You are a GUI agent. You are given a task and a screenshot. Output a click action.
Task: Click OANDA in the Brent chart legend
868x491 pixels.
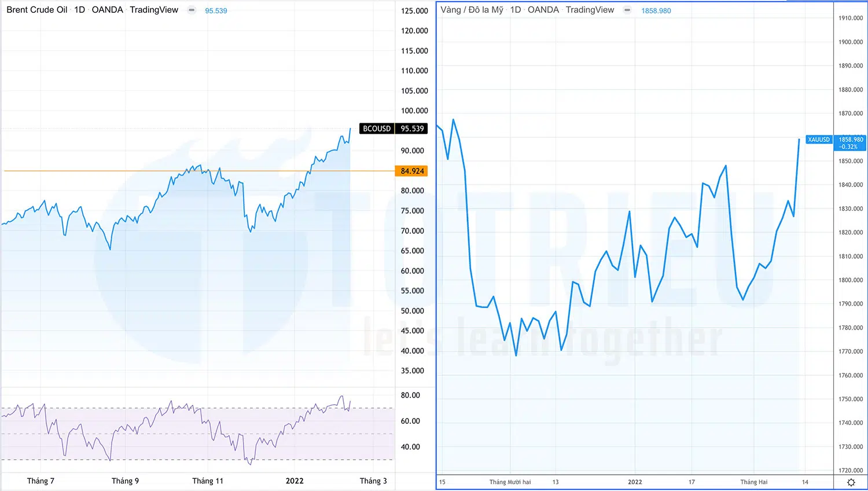pyautogui.click(x=108, y=10)
